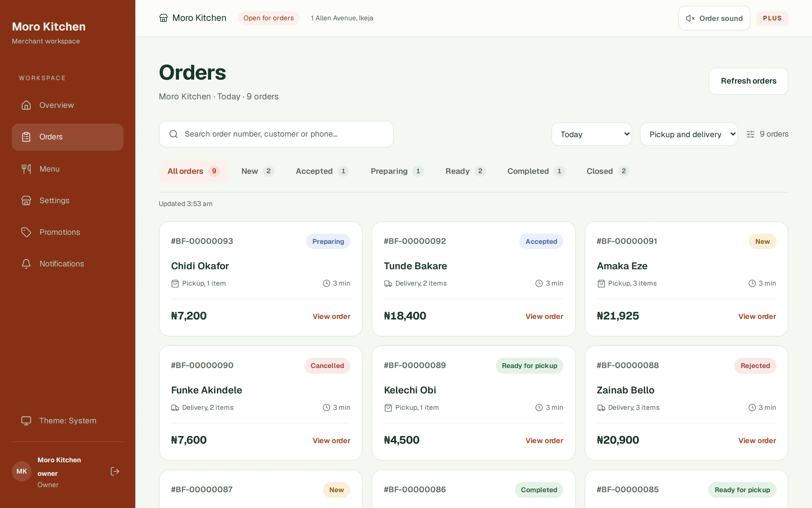Click the Theme monitor icon
This screenshot has height=508, width=812.
point(26,421)
